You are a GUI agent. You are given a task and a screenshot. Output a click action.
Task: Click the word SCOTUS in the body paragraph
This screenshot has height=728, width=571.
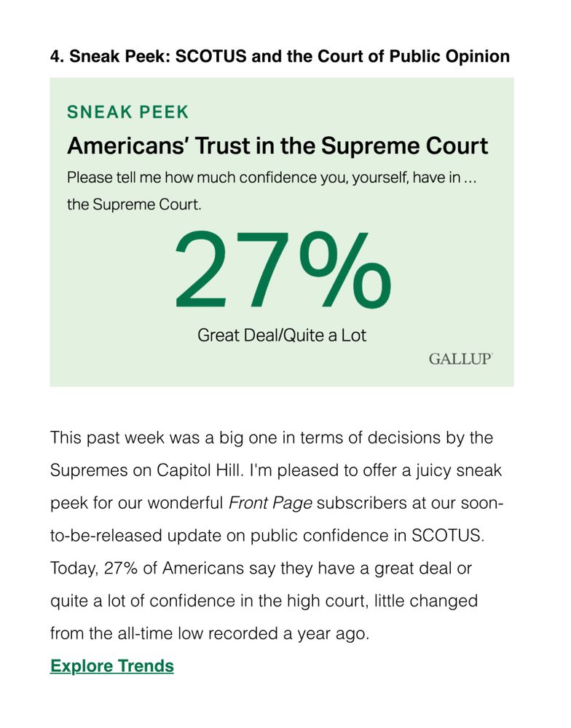(448, 535)
